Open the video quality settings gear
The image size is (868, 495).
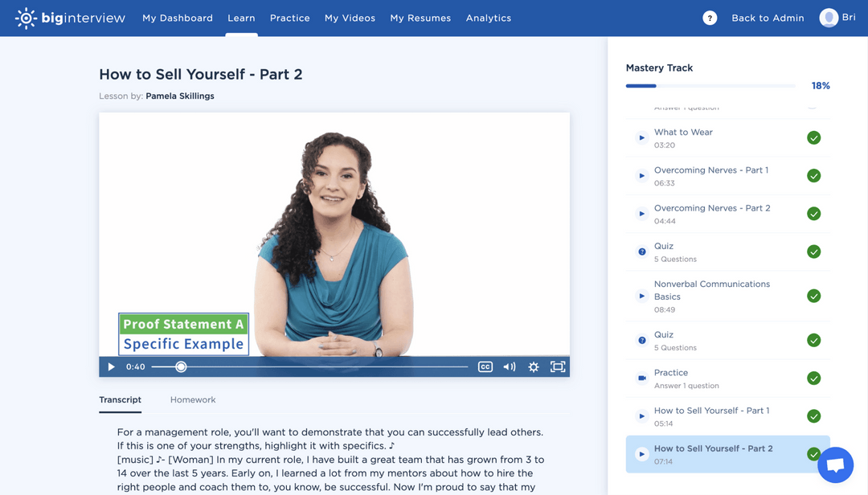point(533,366)
